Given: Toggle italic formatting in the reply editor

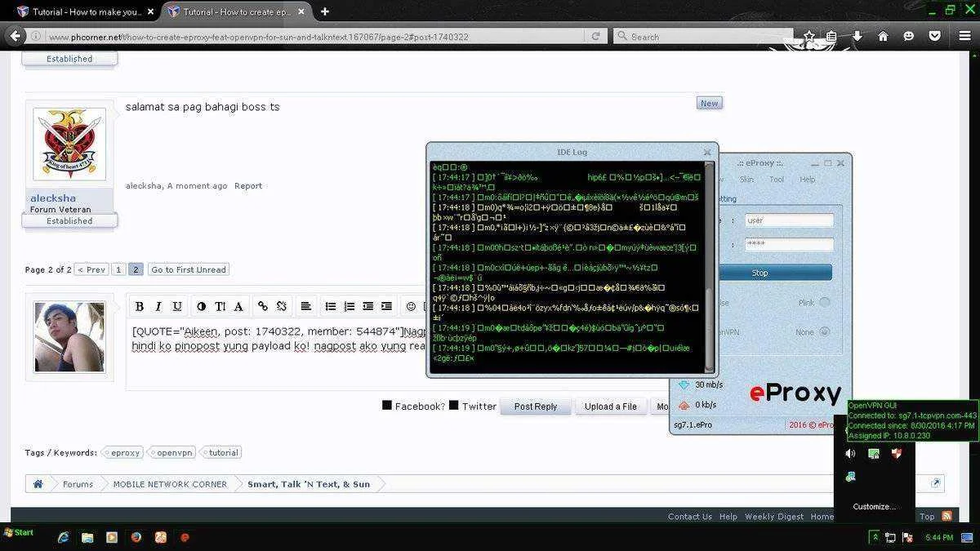Looking at the screenshot, I should (158, 306).
